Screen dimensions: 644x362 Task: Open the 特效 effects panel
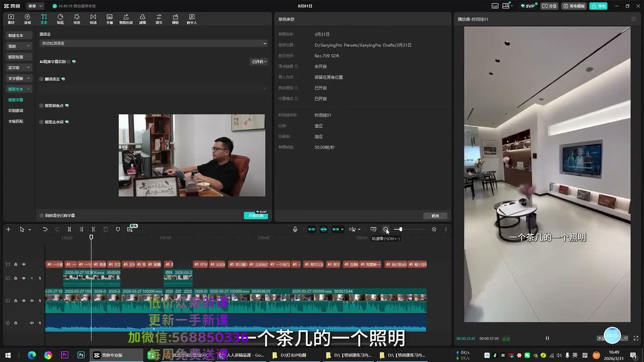pyautogui.click(x=76, y=19)
